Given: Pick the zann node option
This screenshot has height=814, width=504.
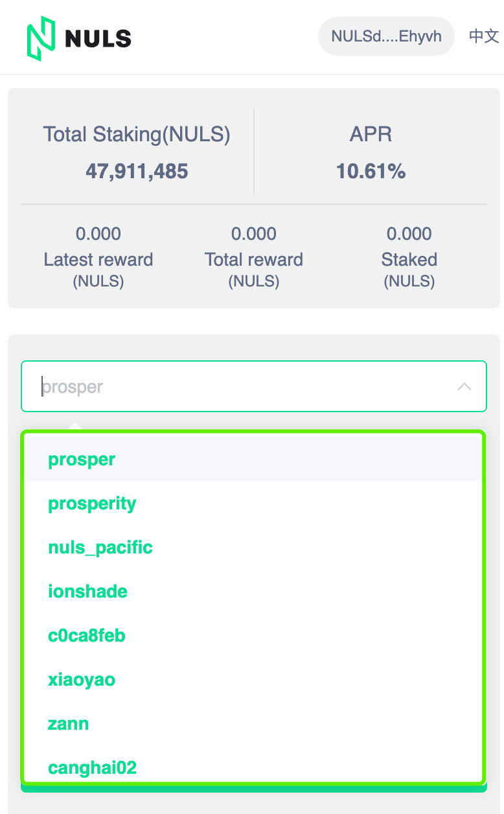Looking at the screenshot, I should [254, 724].
